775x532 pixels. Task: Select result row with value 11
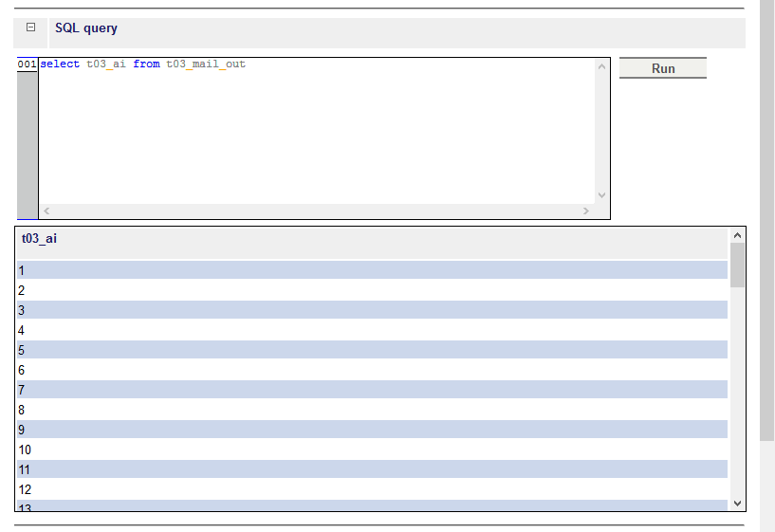372,468
